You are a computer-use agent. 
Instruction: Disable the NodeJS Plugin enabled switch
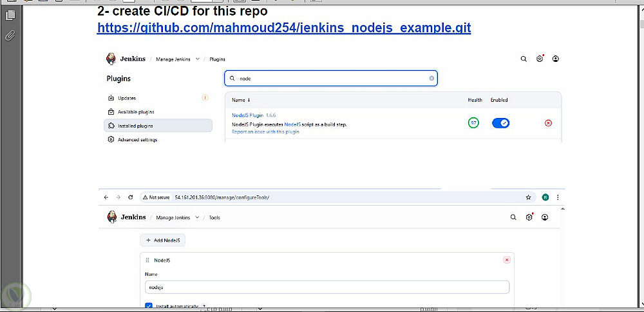tap(500, 123)
